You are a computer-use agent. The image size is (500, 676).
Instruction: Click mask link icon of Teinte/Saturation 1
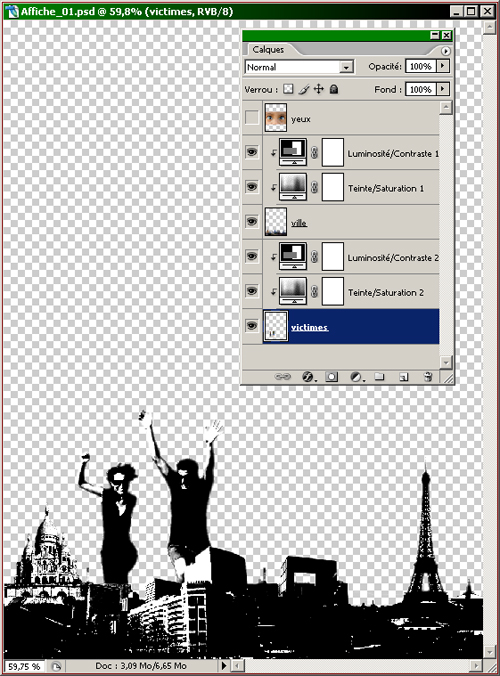coord(314,187)
